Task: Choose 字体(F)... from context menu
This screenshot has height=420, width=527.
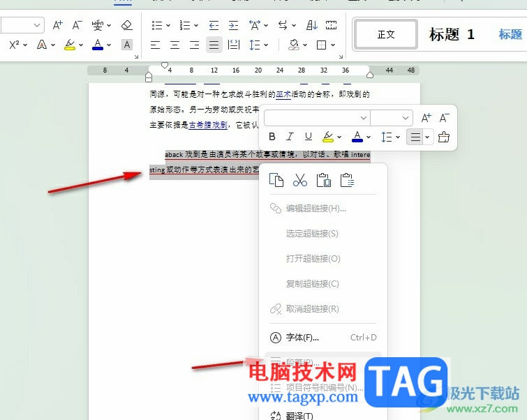Action: click(x=323, y=338)
